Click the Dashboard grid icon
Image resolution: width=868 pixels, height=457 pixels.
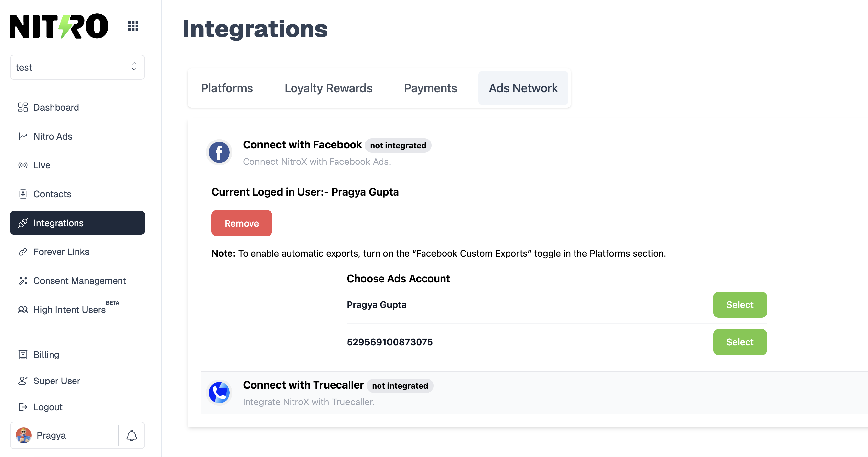click(x=23, y=107)
